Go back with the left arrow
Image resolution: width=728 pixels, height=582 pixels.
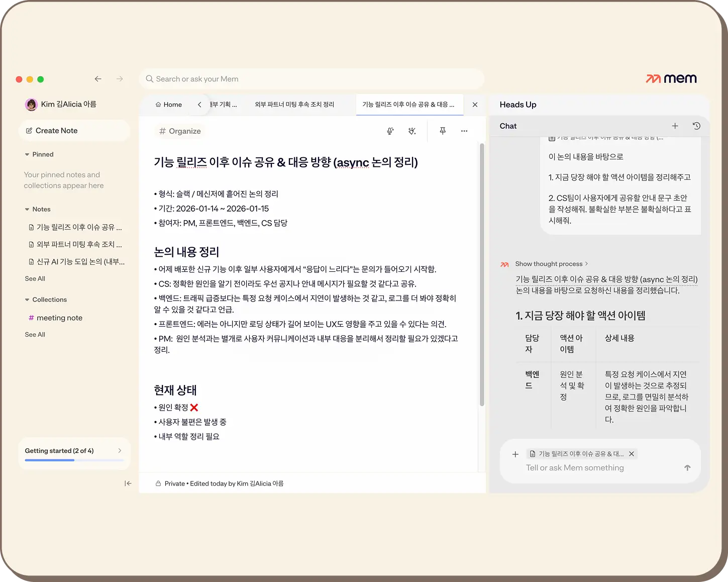[x=98, y=79]
